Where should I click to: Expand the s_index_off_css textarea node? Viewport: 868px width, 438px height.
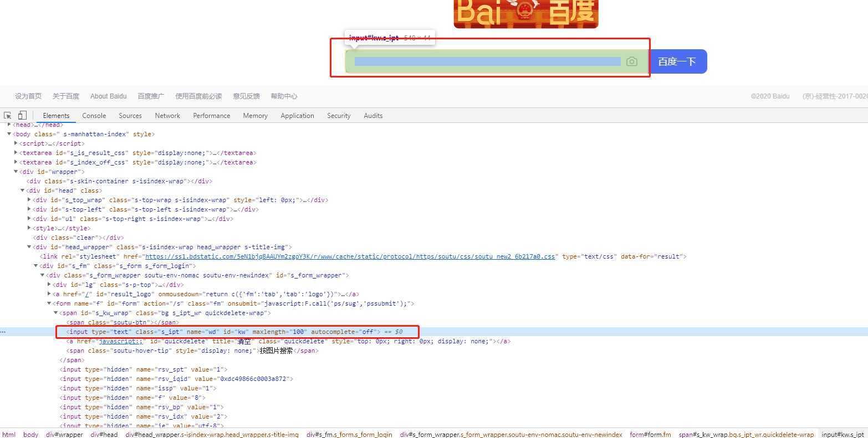pos(16,162)
